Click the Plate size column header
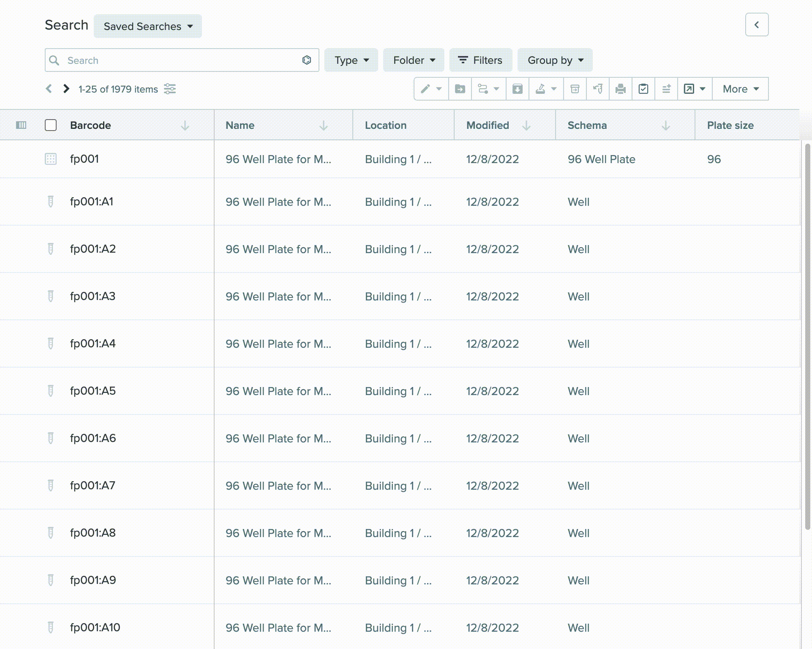 (x=730, y=125)
